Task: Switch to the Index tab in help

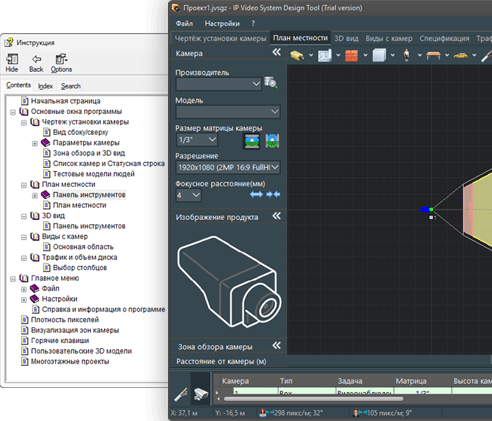Action: click(x=45, y=86)
